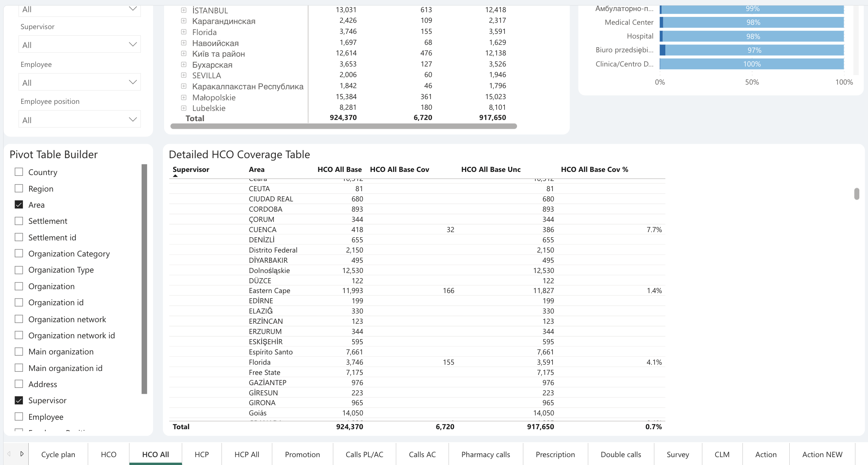
Task: Sort by HCO All Base Cov % header
Action: pyautogui.click(x=594, y=170)
